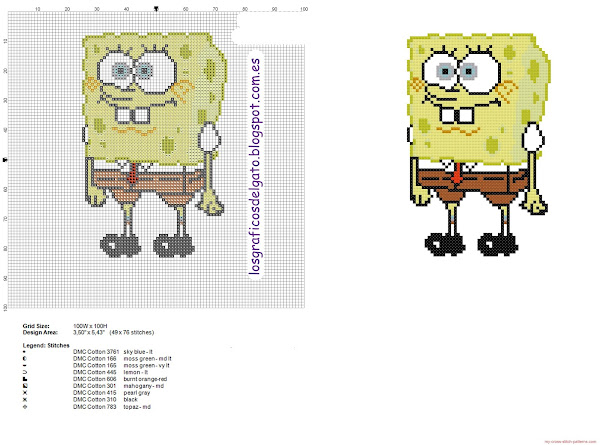Click 'DMC Cotton 445' text
The height and width of the screenshot is (445, 600).
(95, 372)
